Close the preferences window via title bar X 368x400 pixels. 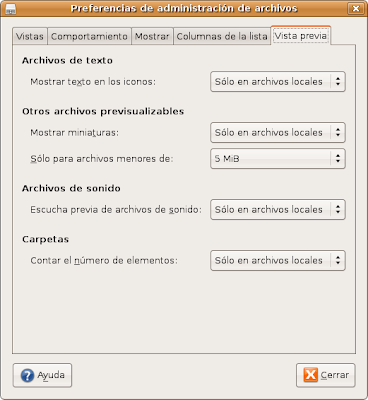(x=355, y=8)
